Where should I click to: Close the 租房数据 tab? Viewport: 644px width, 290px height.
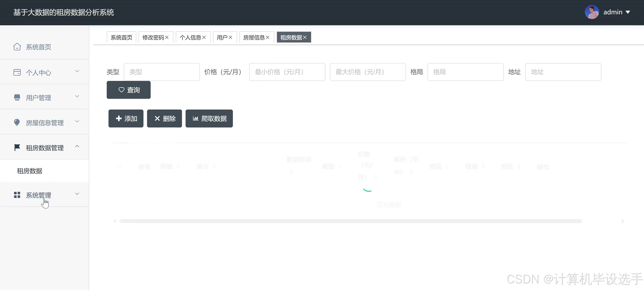tap(305, 37)
